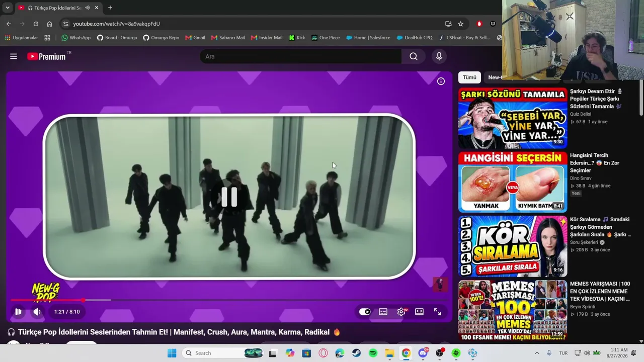
Task: Launch Steam from the taskbar
Action: pos(356,353)
